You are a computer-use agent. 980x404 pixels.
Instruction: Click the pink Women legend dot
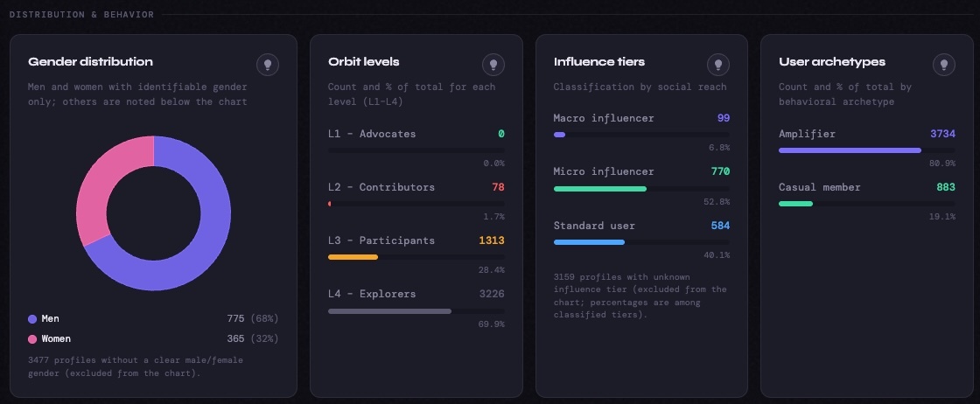point(32,339)
